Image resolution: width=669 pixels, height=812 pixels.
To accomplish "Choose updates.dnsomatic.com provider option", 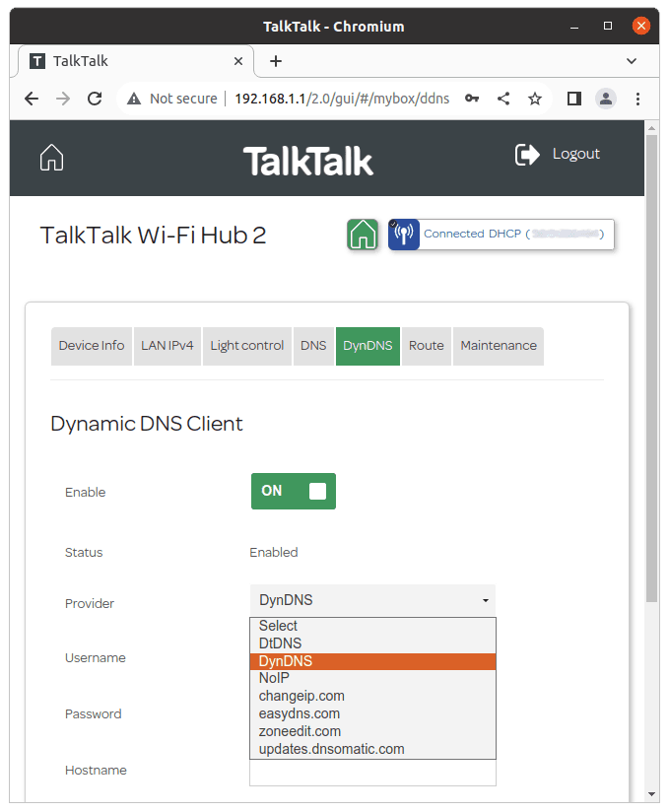I will (x=372, y=749).
